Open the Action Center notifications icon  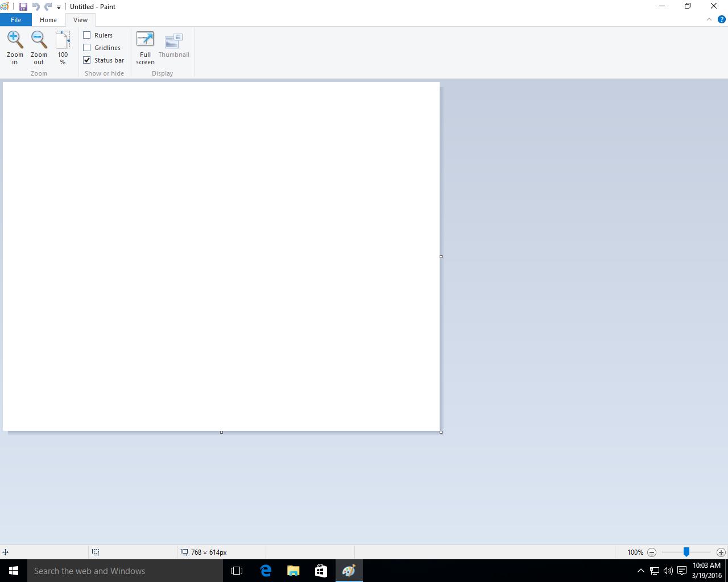(x=681, y=571)
